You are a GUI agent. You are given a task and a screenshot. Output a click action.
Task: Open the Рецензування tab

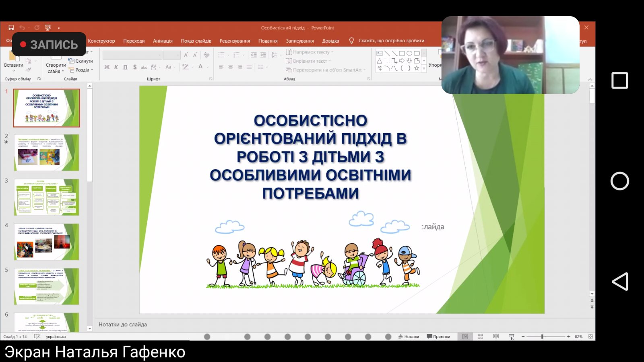(235, 41)
